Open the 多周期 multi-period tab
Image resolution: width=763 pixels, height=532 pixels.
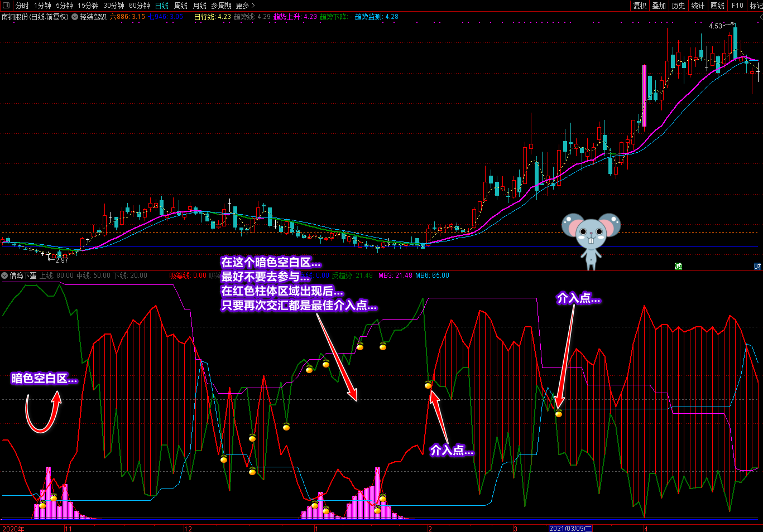(x=221, y=6)
